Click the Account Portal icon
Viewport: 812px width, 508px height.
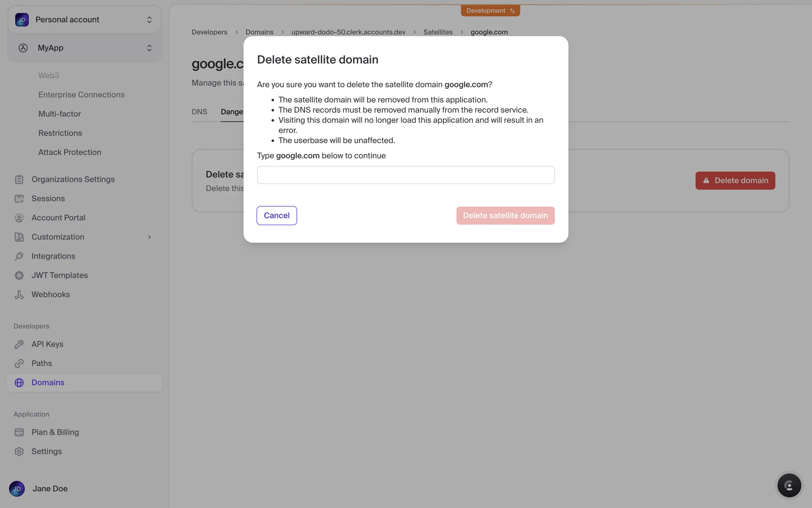click(19, 218)
